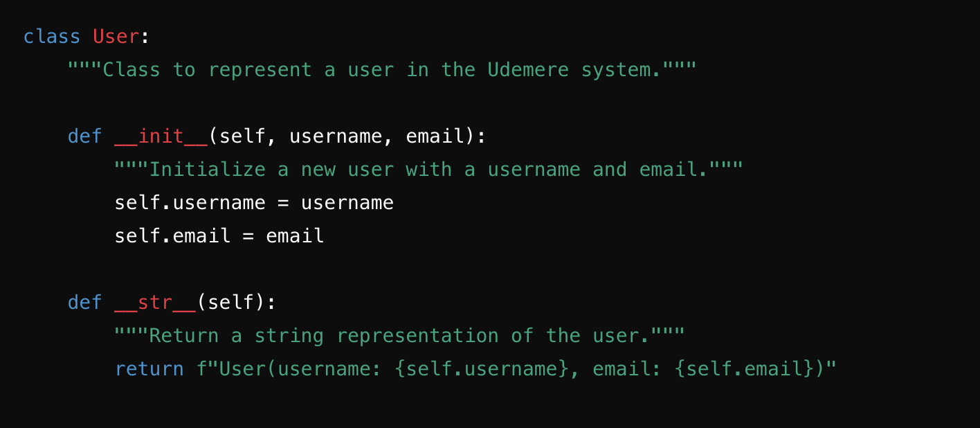Image resolution: width=980 pixels, height=428 pixels.
Task: Click the "class" keyword on the first line
Action: [x=52, y=37]
